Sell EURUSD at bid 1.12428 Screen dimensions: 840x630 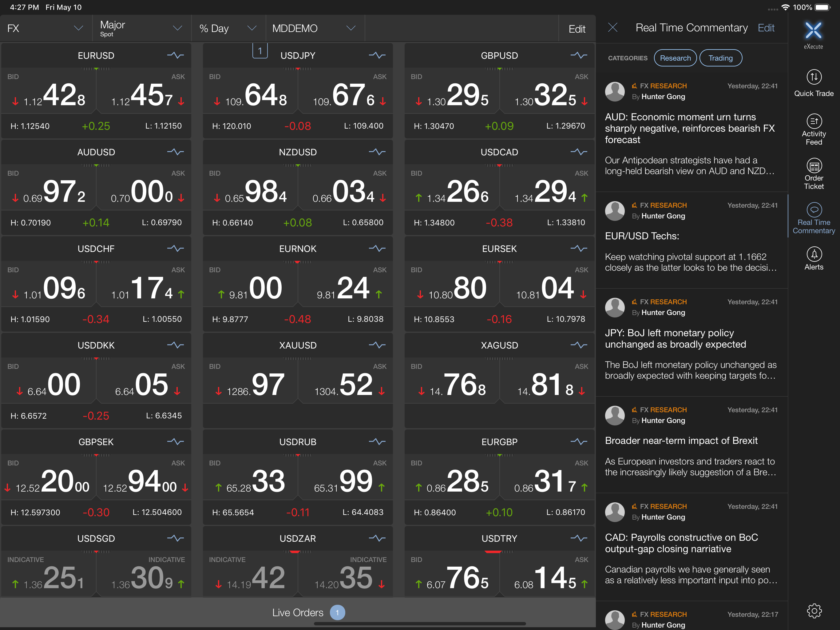click(x=49, y=90)
